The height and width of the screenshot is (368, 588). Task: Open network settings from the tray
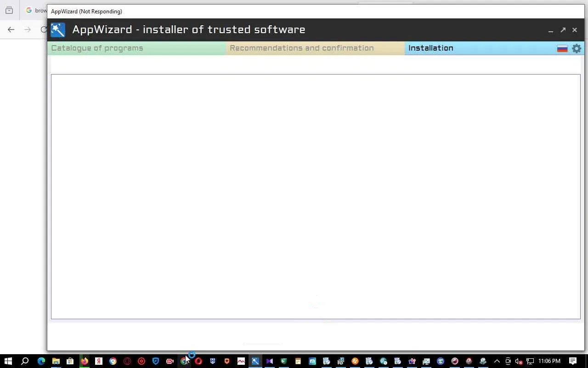(530, 361)
